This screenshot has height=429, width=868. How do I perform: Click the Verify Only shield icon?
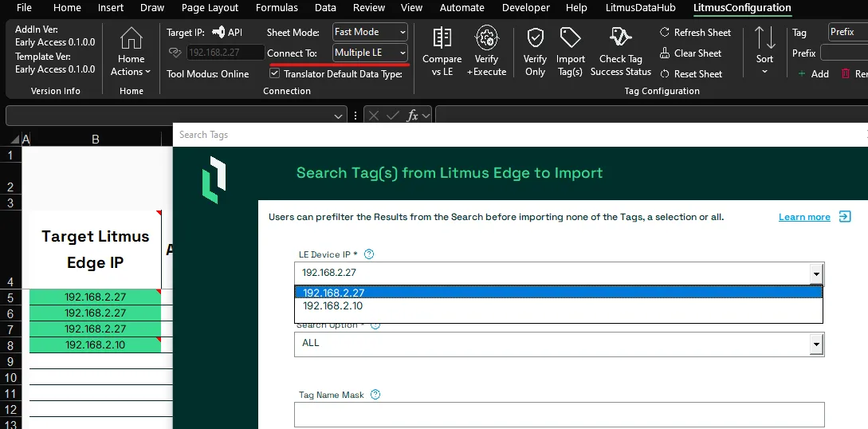point(535,38)
